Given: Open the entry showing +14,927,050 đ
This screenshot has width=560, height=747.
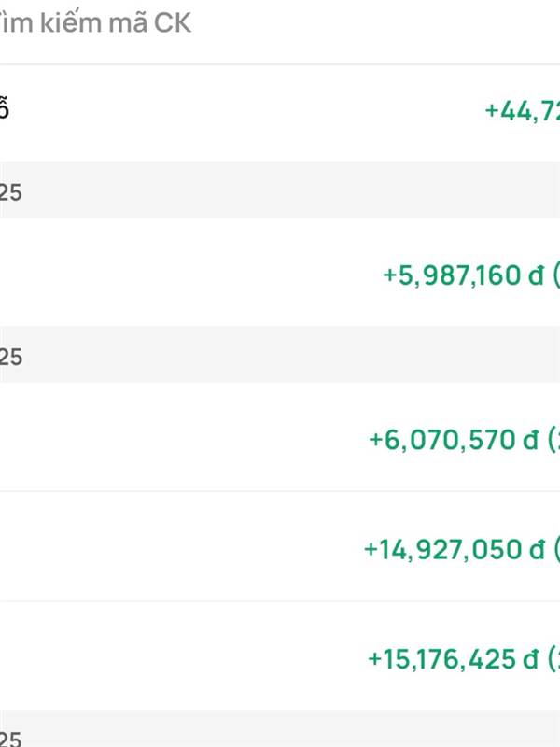Looking at the screenshot, I should (x=280, y=546).
